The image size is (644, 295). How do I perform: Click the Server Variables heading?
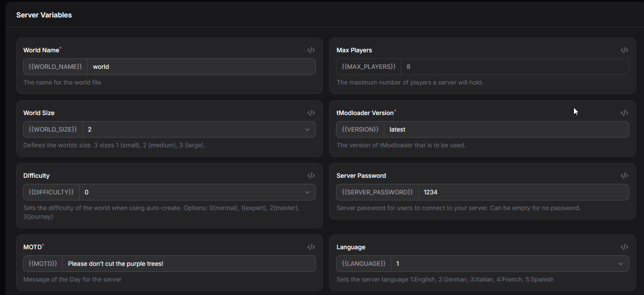point(44,15)
